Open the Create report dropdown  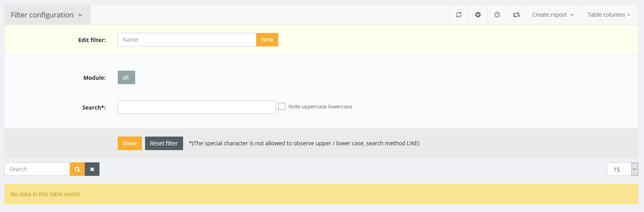coord(553,15)
